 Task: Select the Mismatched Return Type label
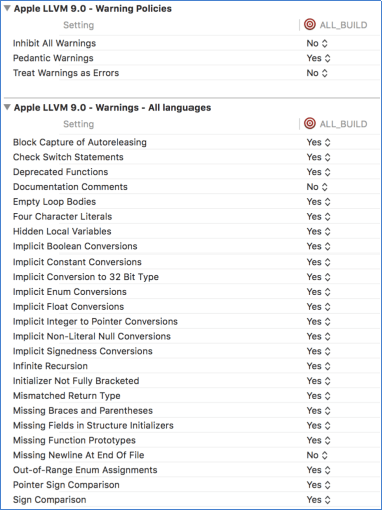67,396
